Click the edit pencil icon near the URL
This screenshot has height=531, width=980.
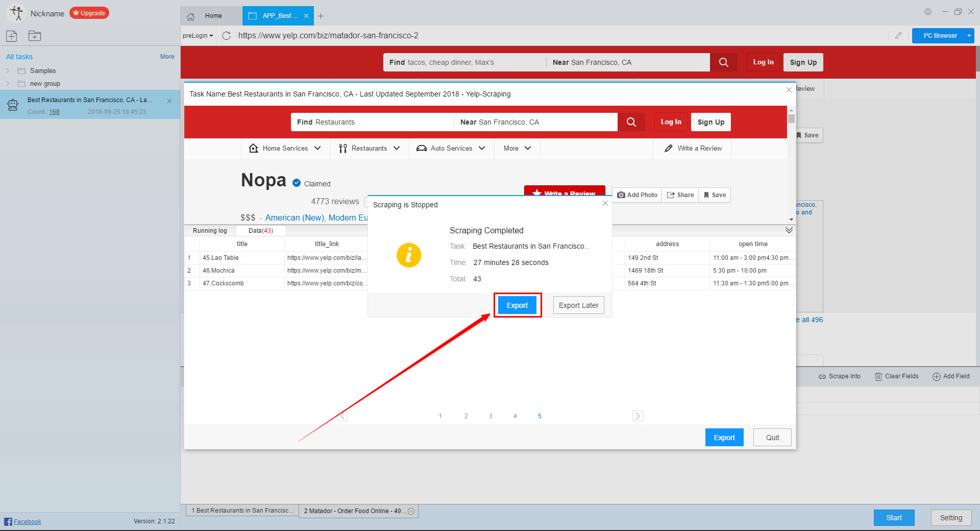[899, 36]
